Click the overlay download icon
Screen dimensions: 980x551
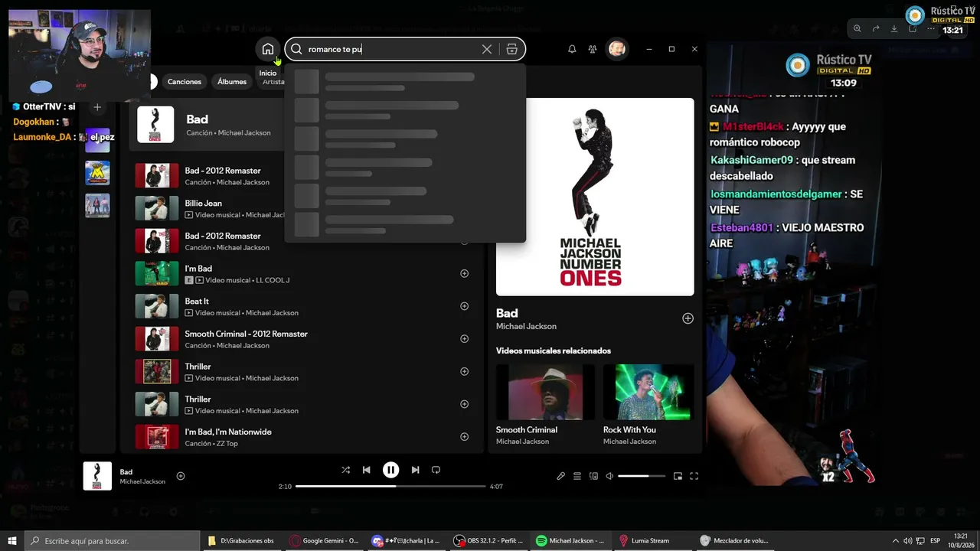coord(894,29)
